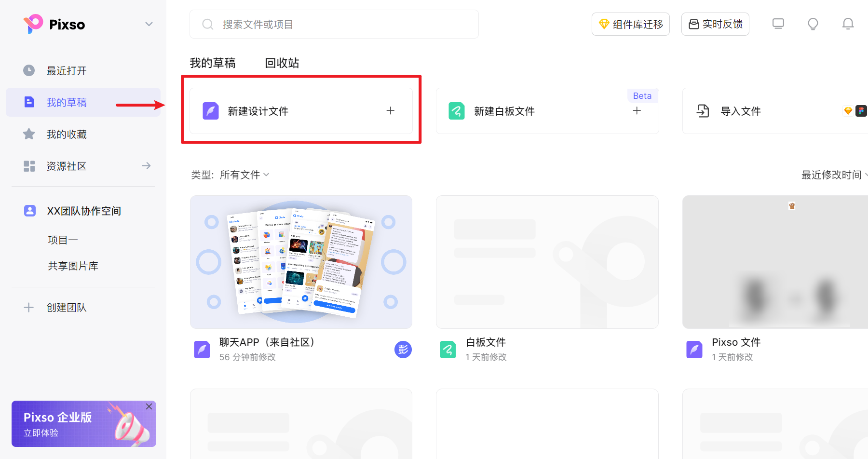
Task: Click the design file icon beside 聊天APP
Action: coord(202,350)
